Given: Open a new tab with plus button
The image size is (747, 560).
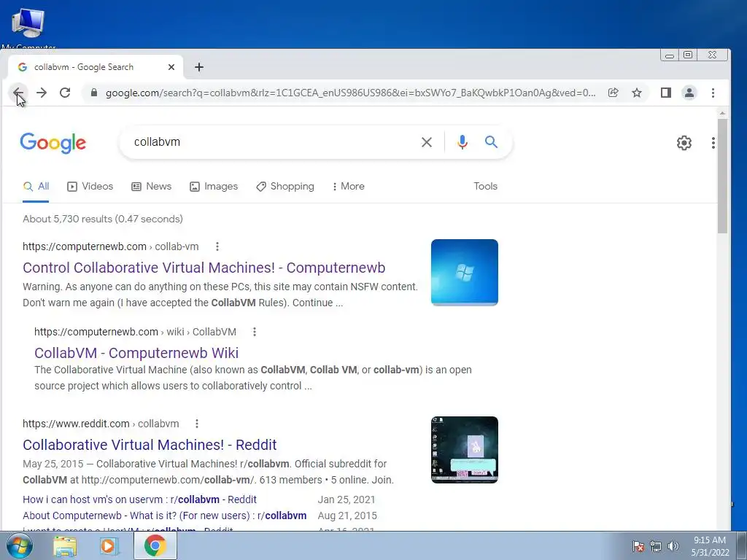Looking at the screenshot, I should [199, 67].
